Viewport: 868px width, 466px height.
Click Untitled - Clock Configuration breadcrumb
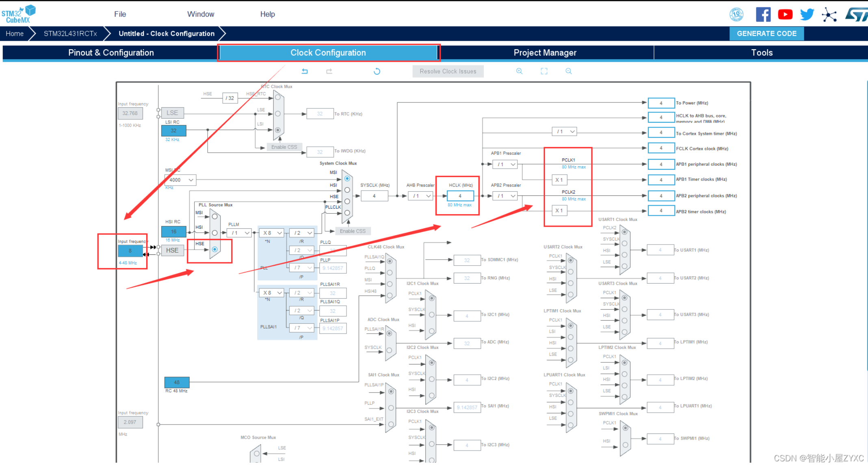click(167, 33)
